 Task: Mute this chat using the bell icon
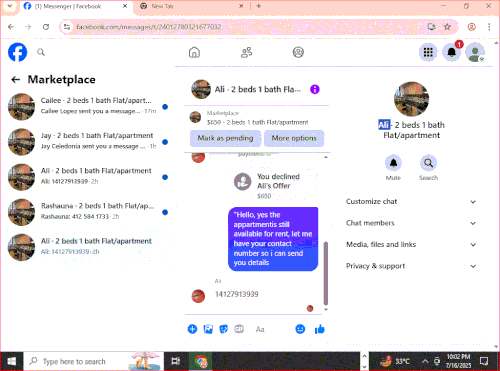pyautogui.click(x=393, y=163)
